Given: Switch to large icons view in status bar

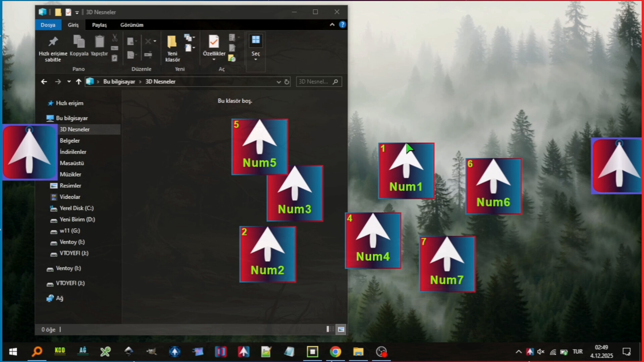Looking at the screenshot, I should (341, 329).
